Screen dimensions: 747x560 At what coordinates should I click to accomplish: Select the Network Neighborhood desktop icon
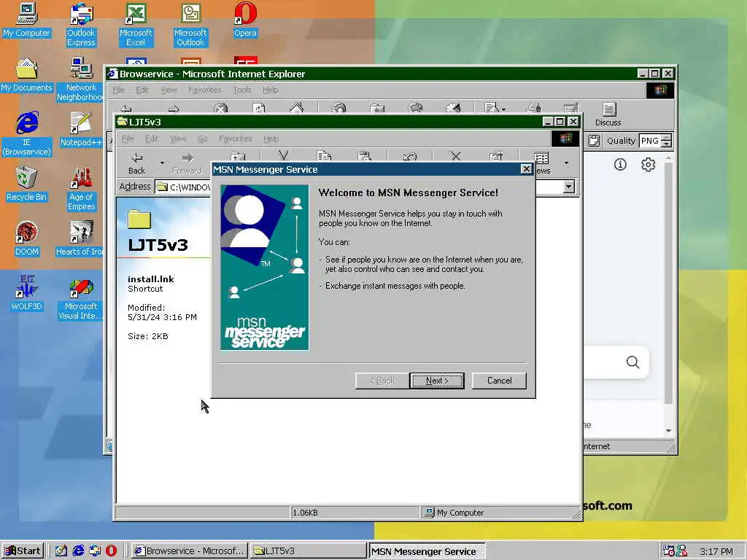(81, 79)
